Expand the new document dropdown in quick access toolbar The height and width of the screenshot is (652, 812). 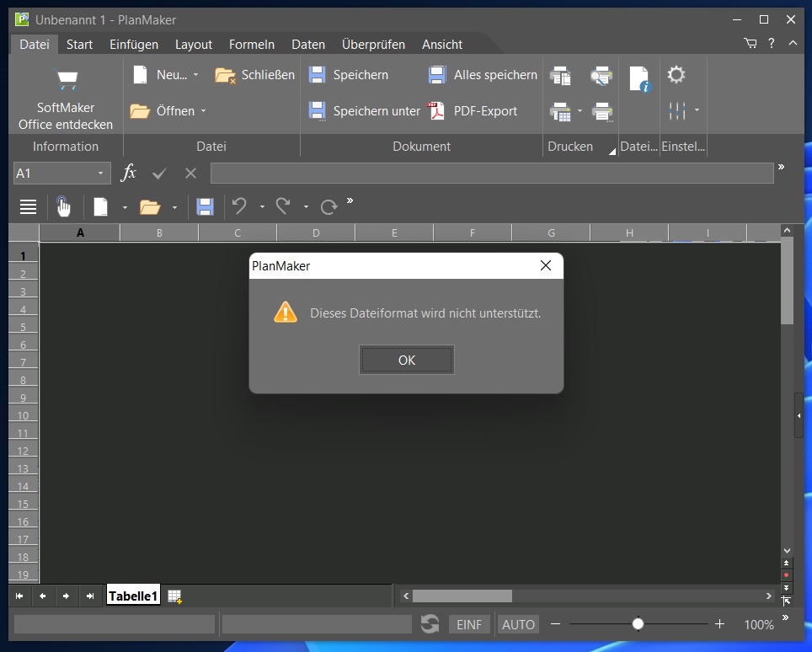coord(125,208)
